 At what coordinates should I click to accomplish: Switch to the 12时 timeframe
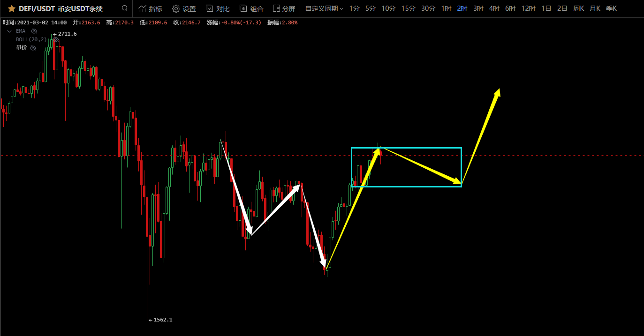pos(528,8)
